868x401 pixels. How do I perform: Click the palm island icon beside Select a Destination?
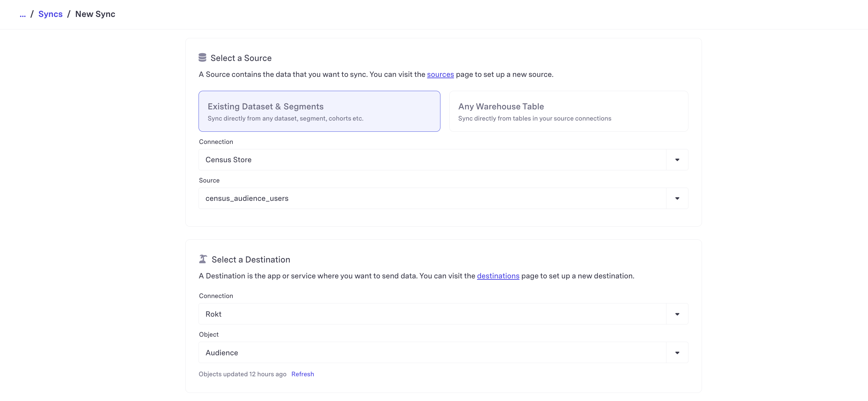point(203,259)
